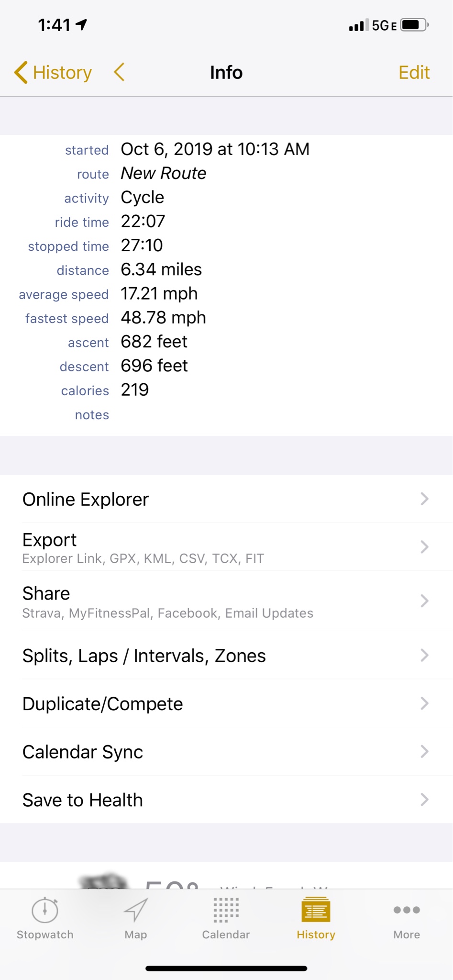Tap the previous workout chevron icon
Viewport: 453px width, 980px height.
(119, 72)
